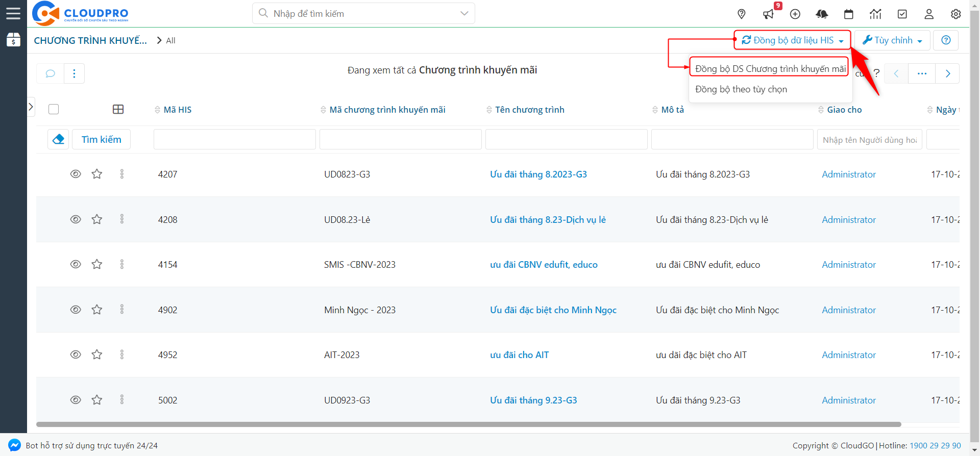Click the quick create plus icon

(x=795, y=14)
